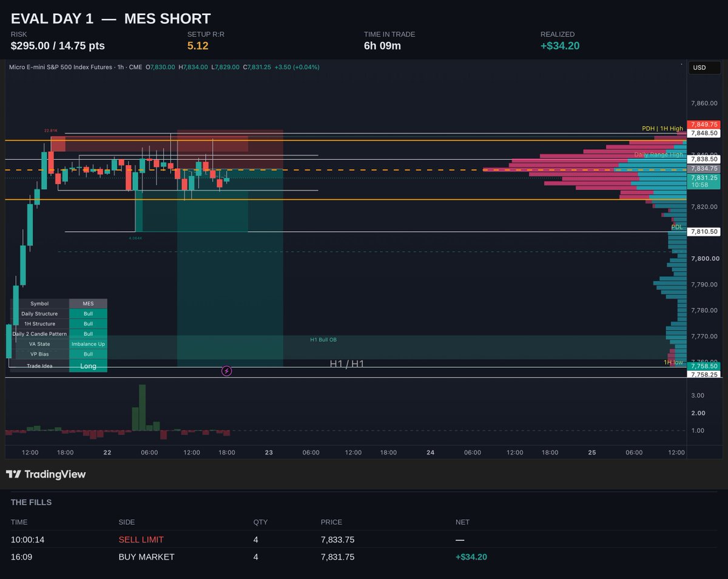The height and width of the screenshot is (579, 728).
Task: Click the 'NET' column header in fills
Action: pos(462,522)
